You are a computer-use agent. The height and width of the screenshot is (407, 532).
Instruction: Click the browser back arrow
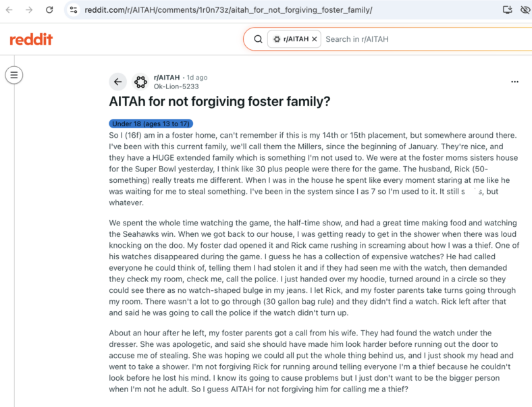[x=9, y=10]
